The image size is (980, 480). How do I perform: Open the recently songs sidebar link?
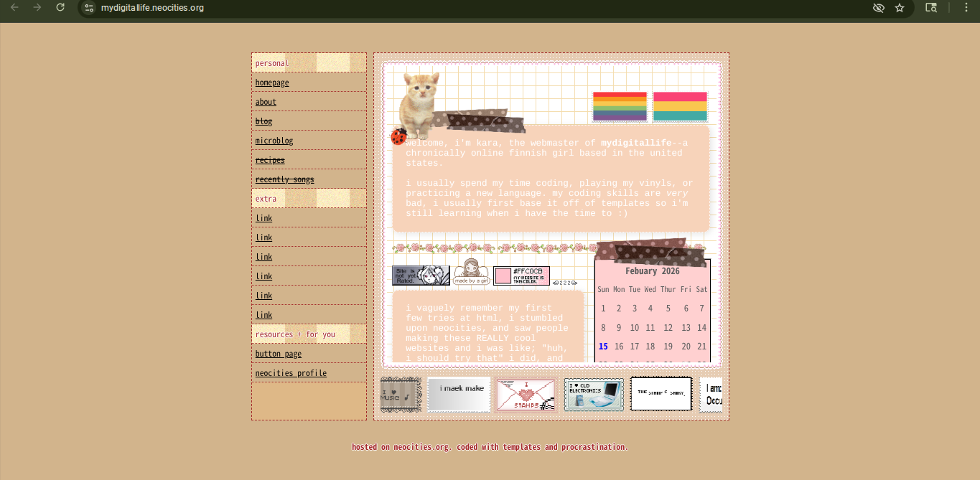click(284, 179)
